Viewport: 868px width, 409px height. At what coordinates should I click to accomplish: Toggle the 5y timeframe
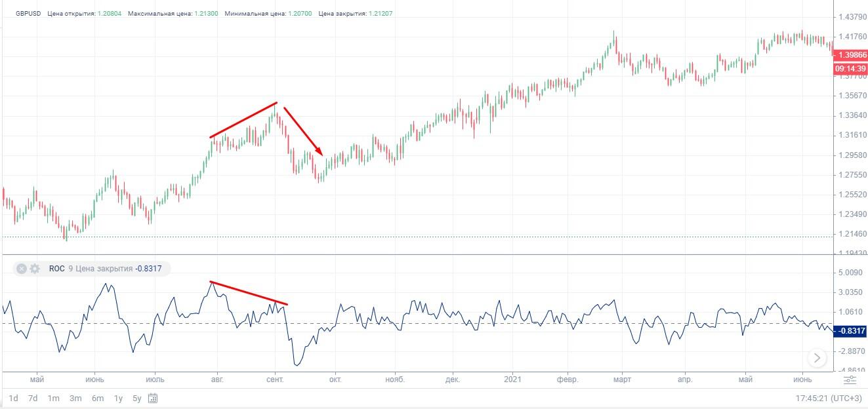tap(138, 398)
